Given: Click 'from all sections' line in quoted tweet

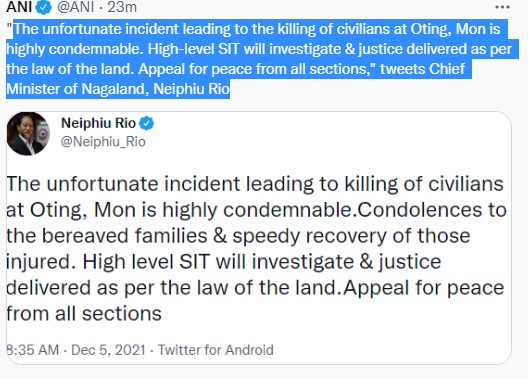Looking at the screenshot, I should (x=84, y=314).
